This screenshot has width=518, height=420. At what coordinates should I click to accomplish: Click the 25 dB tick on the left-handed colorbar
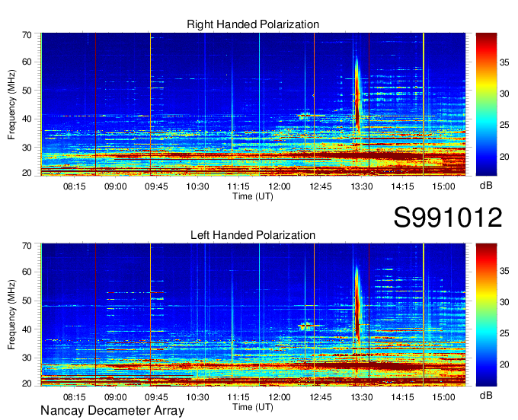[x=504, y=333]
